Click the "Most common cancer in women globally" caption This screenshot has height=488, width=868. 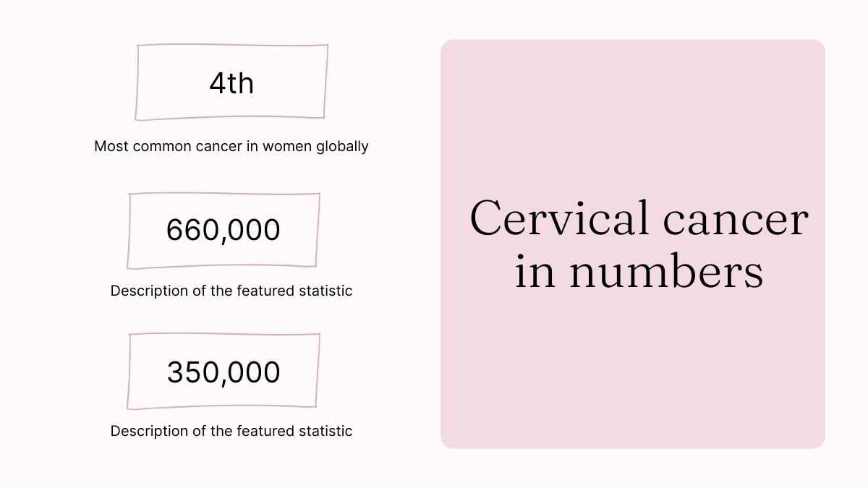pos(231,146)
